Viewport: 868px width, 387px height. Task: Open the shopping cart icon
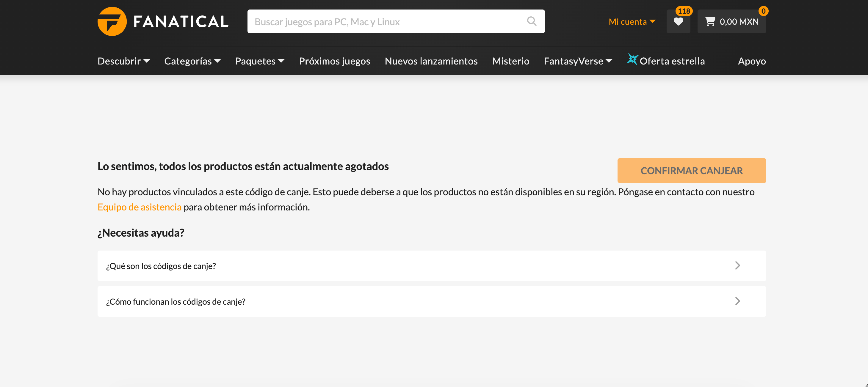[710, 22]
